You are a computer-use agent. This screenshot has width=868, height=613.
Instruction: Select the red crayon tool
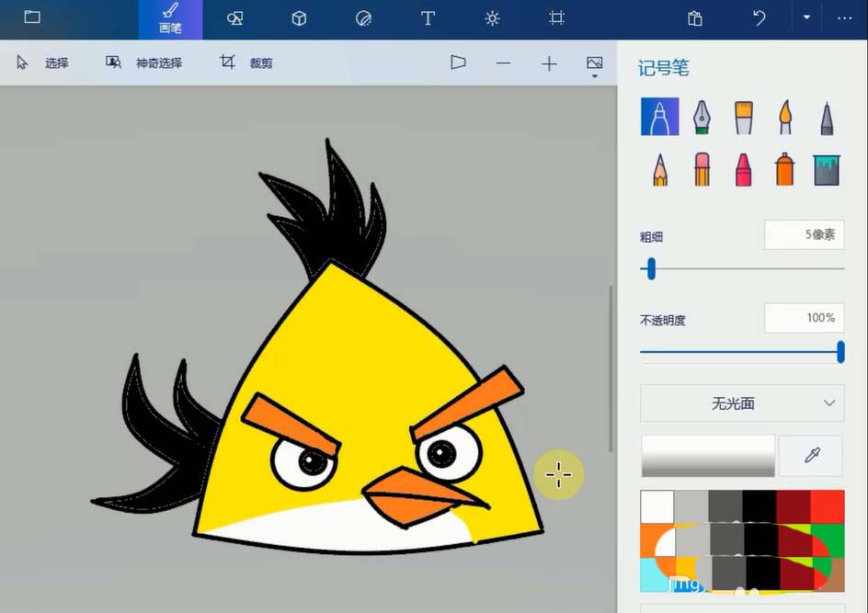coord(744,169)
